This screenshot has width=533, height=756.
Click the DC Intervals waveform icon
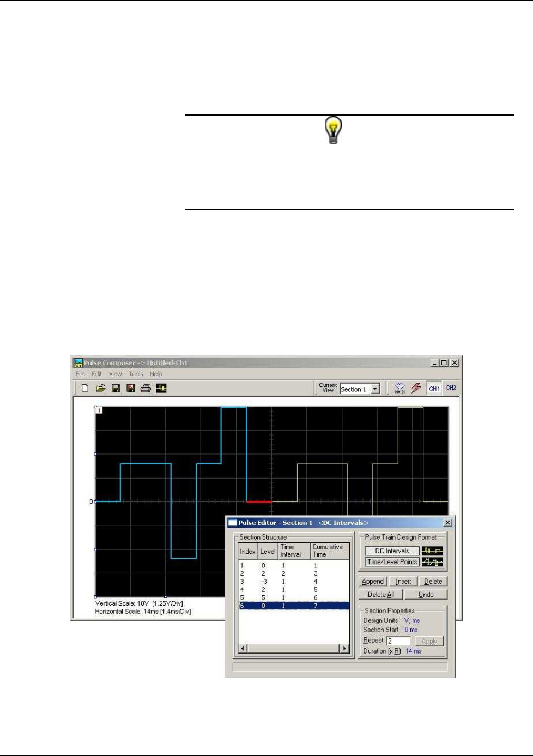tap(432, 551)
